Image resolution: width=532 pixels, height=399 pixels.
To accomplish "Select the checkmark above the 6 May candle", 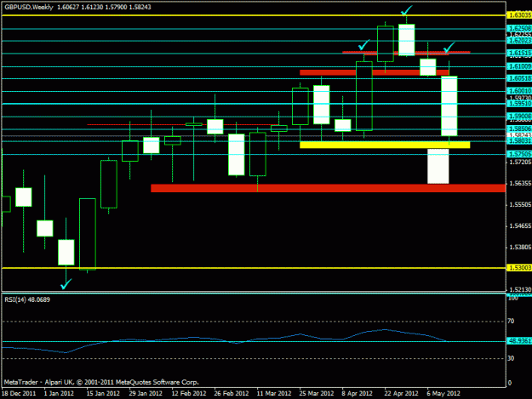I will (x=449, y=48).
